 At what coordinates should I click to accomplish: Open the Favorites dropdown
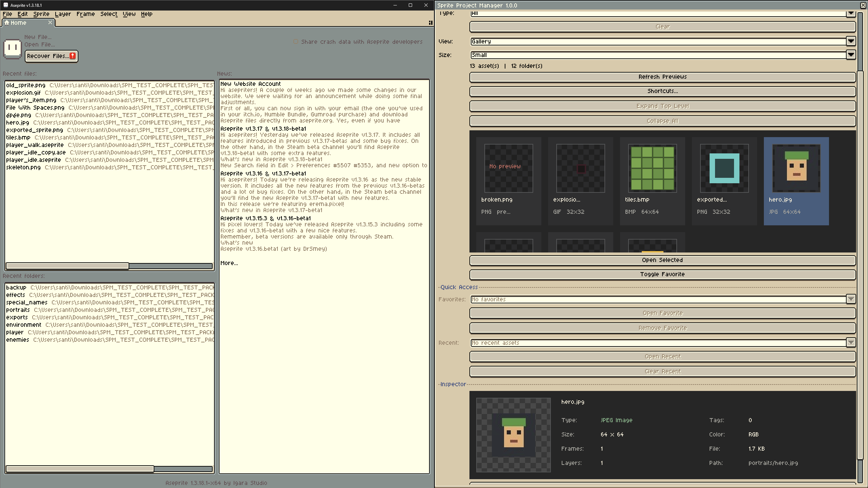coord(663,299)
